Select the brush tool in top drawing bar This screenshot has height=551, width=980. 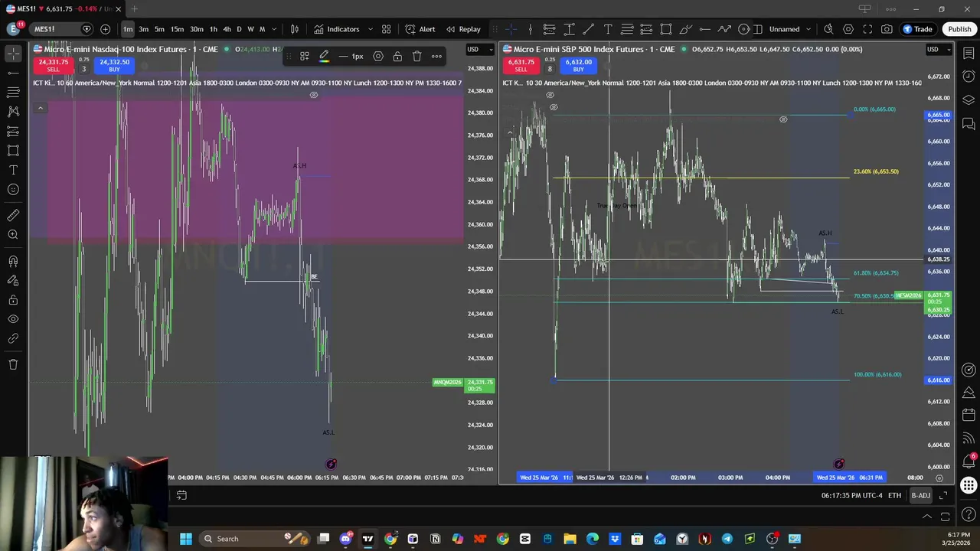(685, 29)
